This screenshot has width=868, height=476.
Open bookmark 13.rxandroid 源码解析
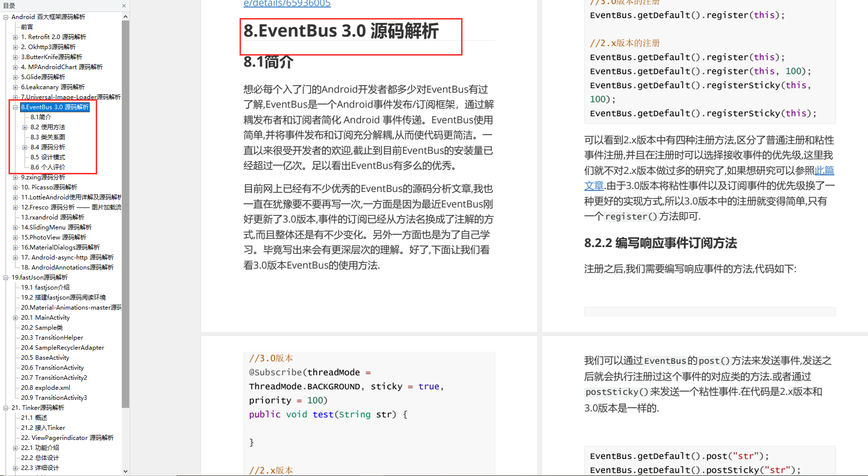pos(53,217)
